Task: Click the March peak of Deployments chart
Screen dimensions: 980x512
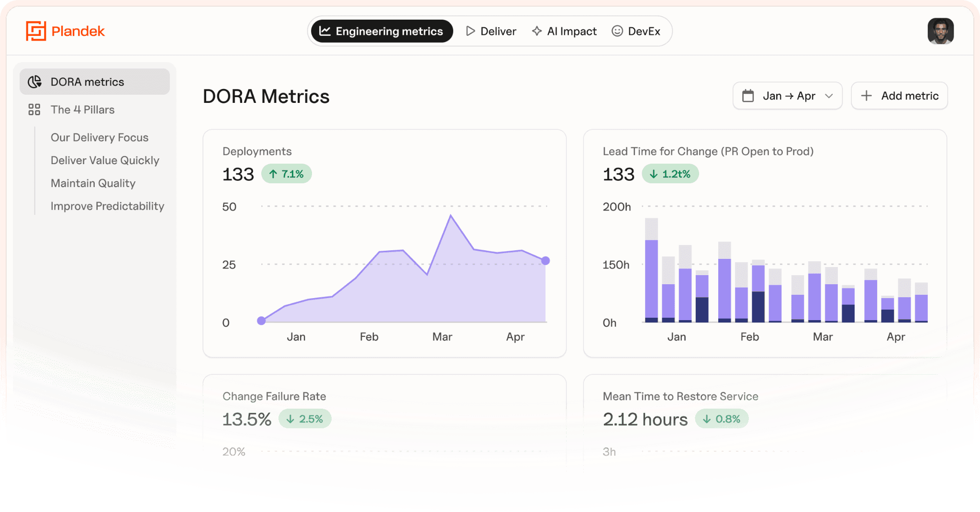Action: click(451, 216)
